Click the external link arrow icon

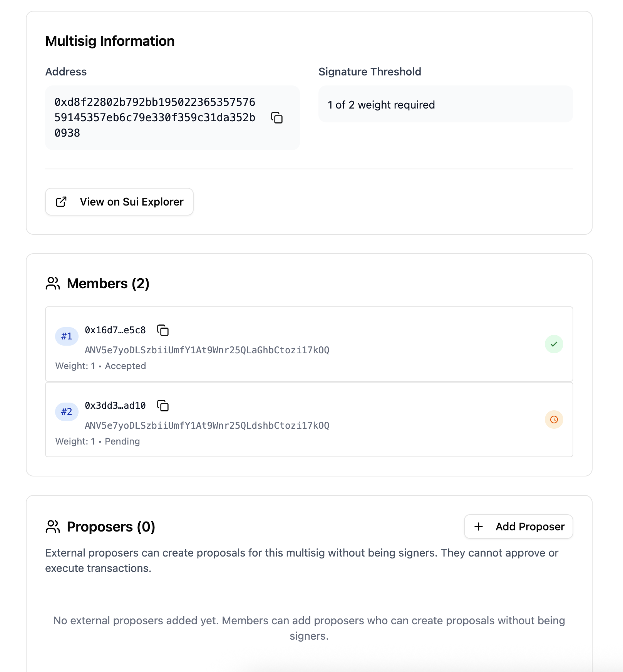pos(61,202)
